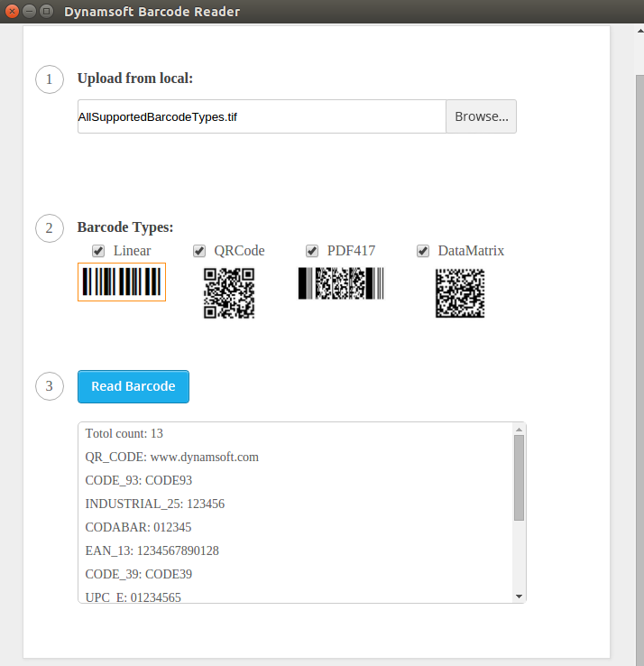Click the results list scroll-up arrow
Image resolution: width=644 pixels, height=666 pixels.
coord(519,429)
